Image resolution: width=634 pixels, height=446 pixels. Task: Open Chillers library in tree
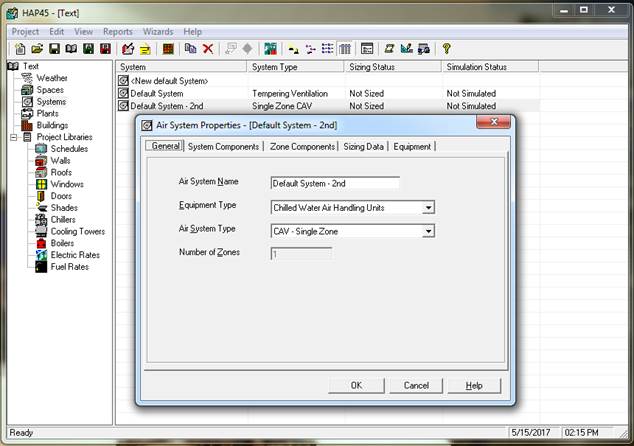pyautogui.click(x=63, y=220)
